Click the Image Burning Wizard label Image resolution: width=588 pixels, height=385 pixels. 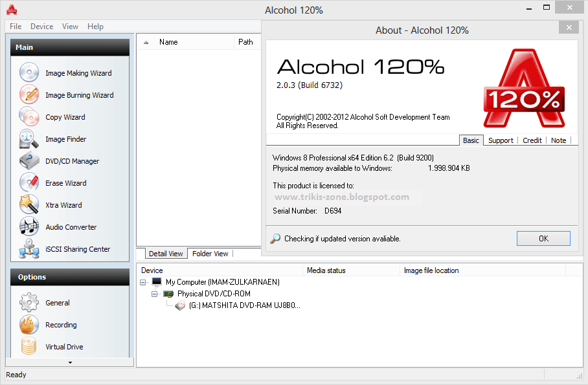click(80, 95)
